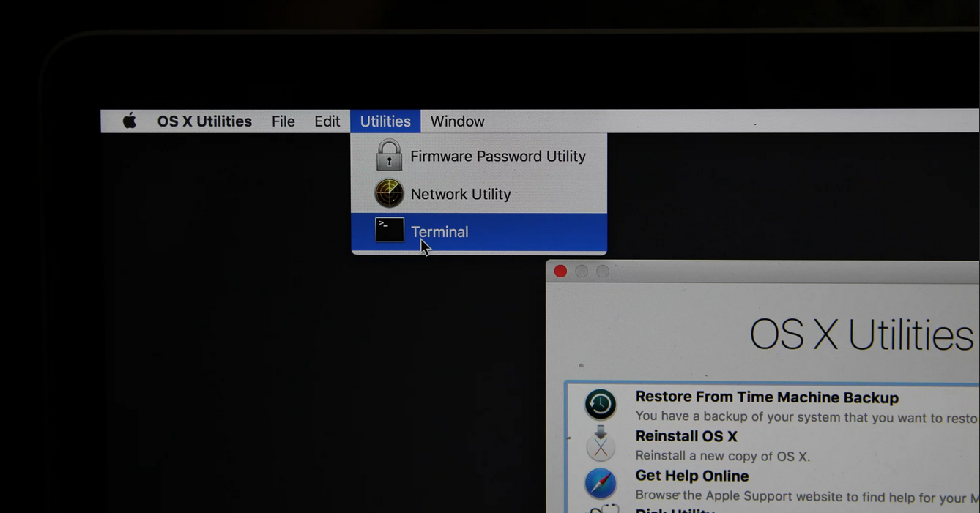Click the Disk Utility icon at the bottom
The width and height of the screenshot is (980, 513).
(x=601, y=510)
